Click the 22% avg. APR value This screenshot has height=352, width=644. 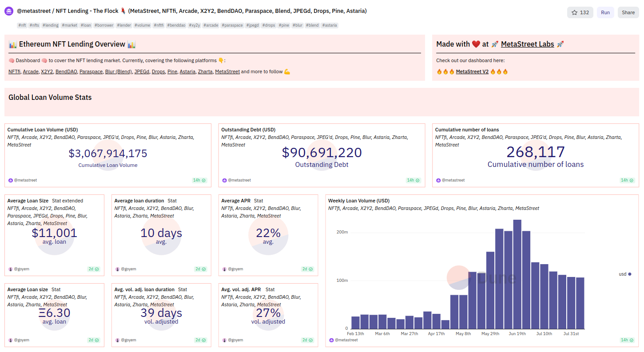point(268,233)
